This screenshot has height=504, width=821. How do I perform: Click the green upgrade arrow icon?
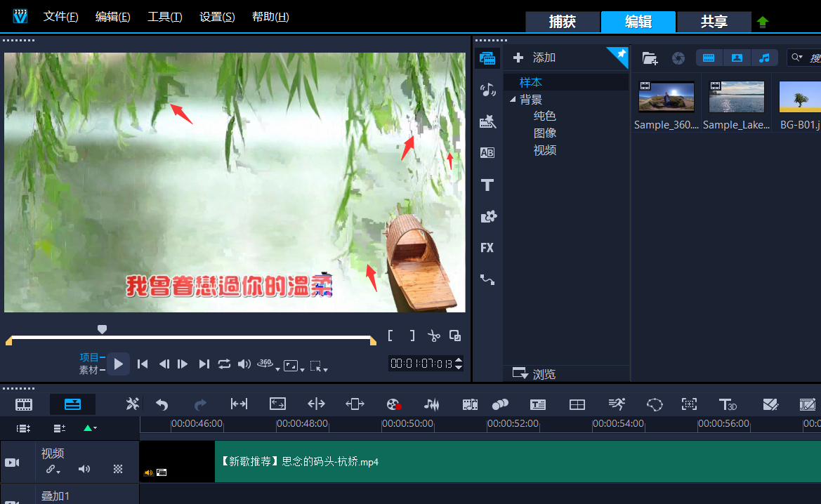(763, 22)
